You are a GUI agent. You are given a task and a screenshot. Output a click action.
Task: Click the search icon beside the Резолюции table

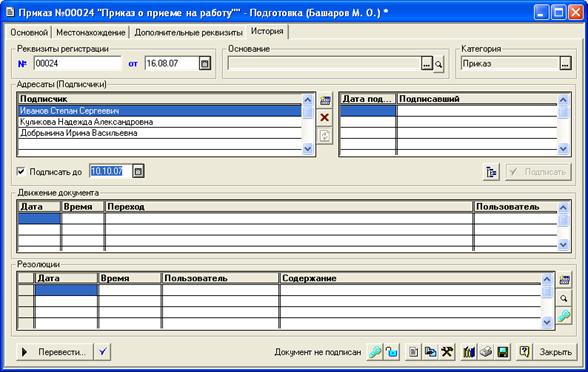[564, 298]
